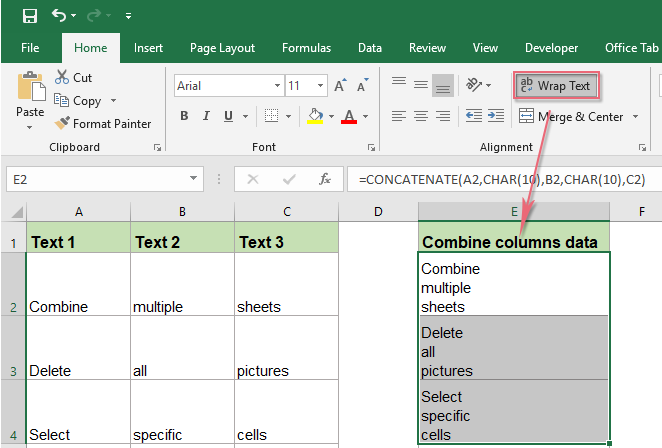Screen dimensions: 662x448
Task: Click Decrease Font Size icon
Action: pyautogui.click(x=363, y=86)
